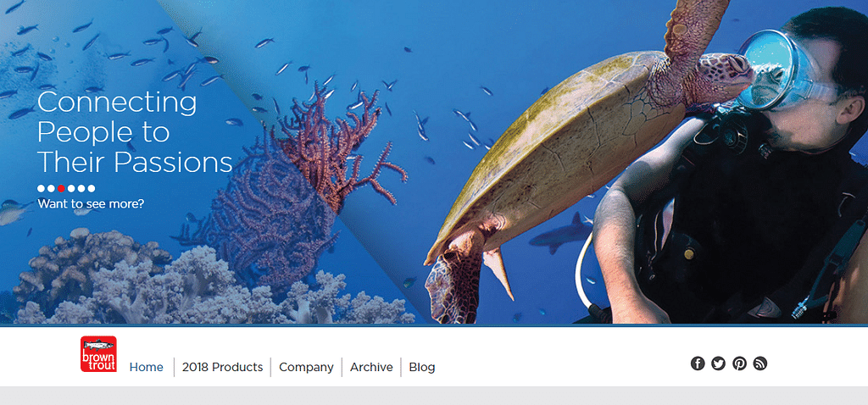
Task: Select the last slideshow dot
Action: (x=92, y=188)
